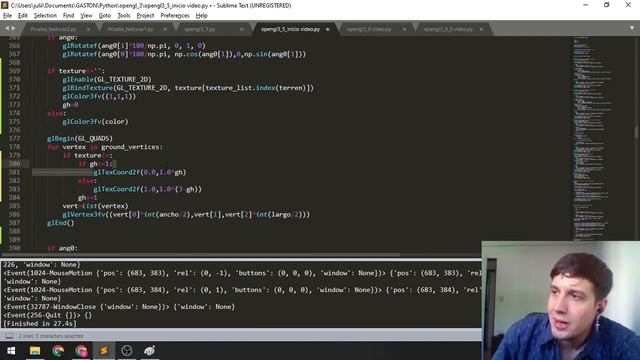
Task: Click the Event(256-Quit) output line
Action: click(47, 315)
